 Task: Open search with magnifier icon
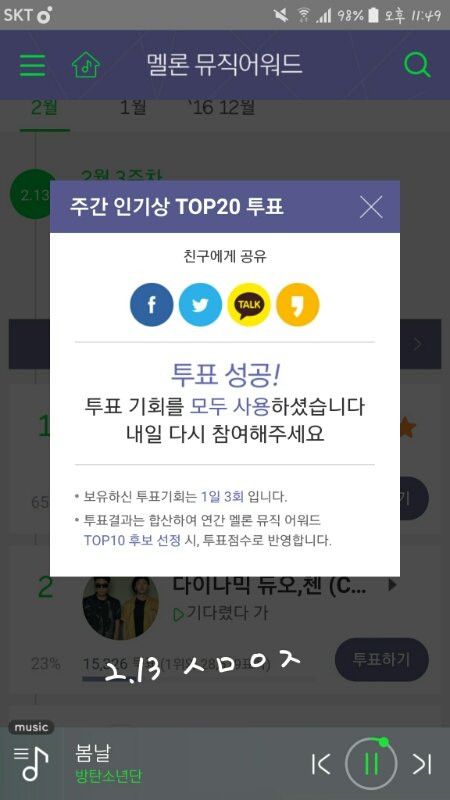417,65
